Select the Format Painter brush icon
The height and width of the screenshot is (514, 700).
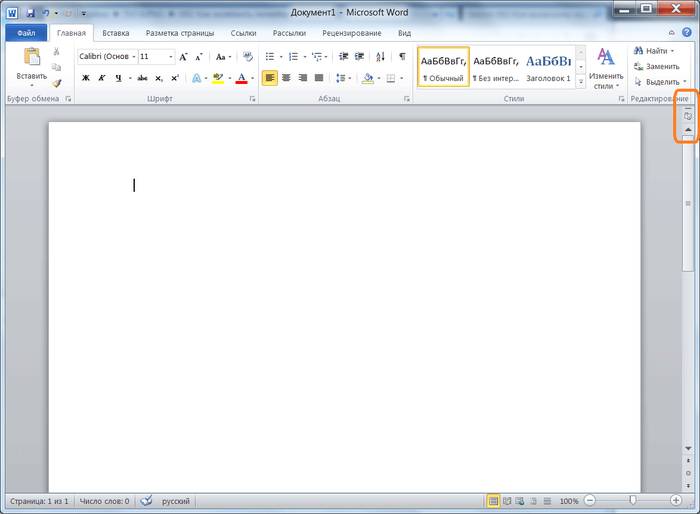[56, 83]
